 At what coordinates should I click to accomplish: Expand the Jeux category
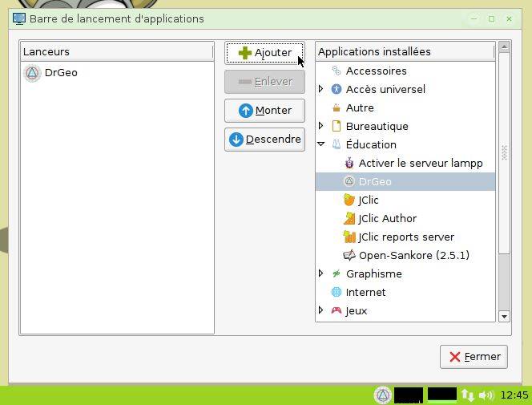321,310
